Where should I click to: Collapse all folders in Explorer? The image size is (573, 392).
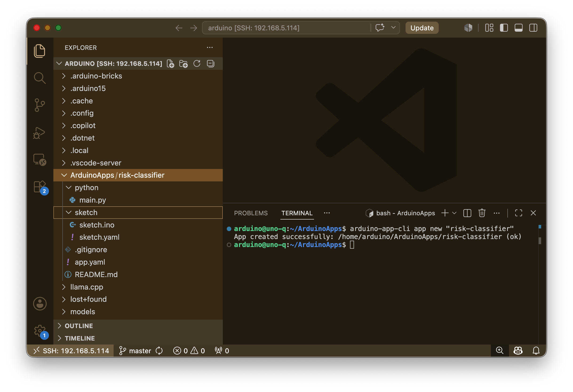click(x=211, y=63)
